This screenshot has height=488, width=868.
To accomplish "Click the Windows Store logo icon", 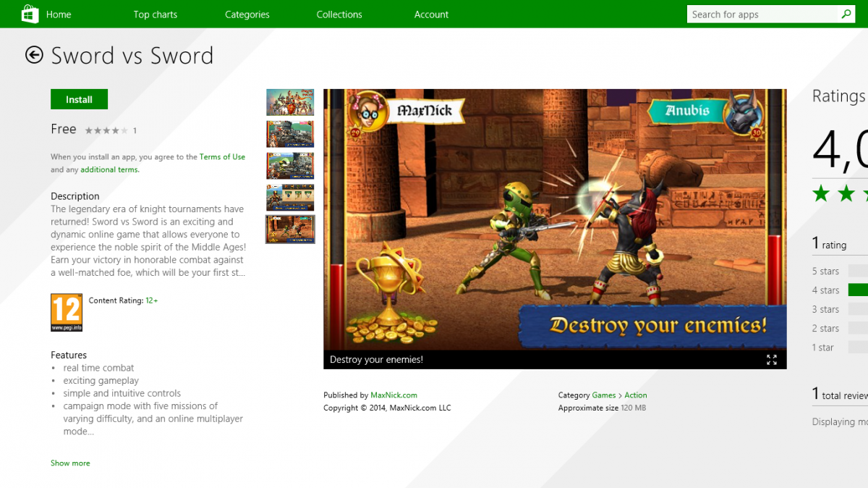I will [x=30, y=14].
